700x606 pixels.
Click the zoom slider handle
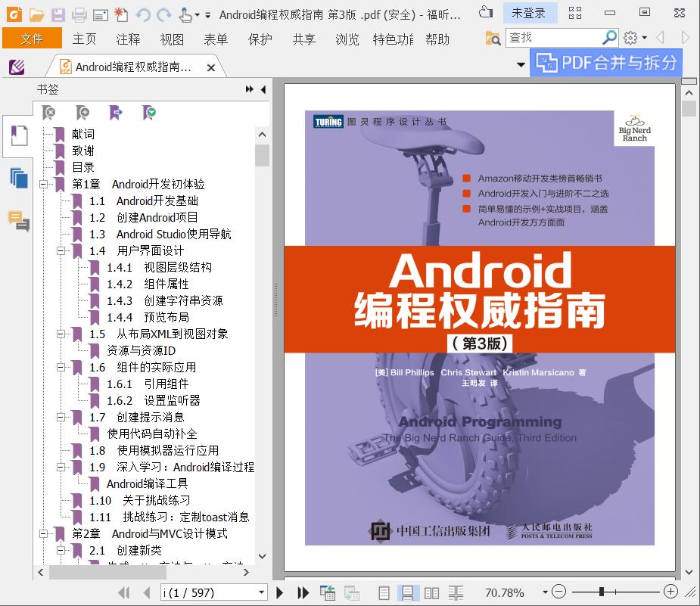602,592
